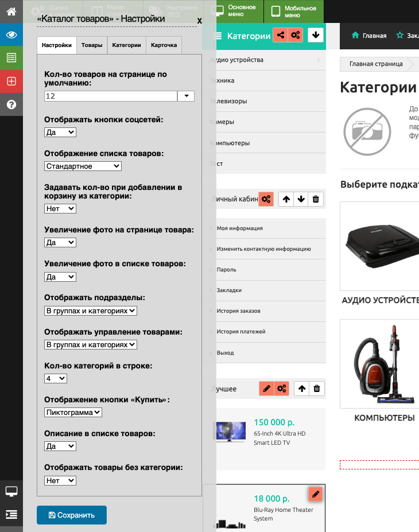Open the green list icon in sidebar
Viewport: 419px width, 532px height.
11,58
